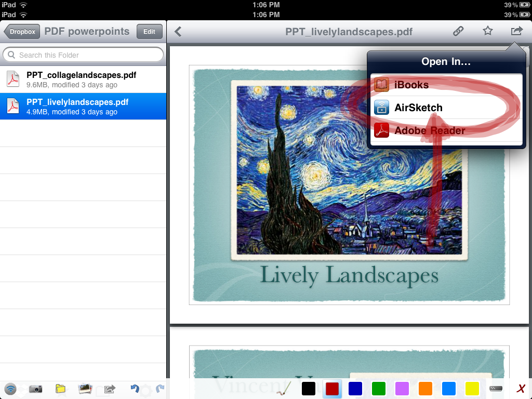Copy the share link with chain icon

click(x=458, y=31)
